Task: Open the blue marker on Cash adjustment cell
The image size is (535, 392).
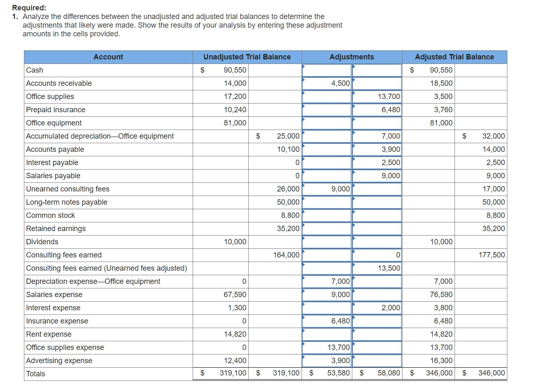Action: click(x=304, y=66)
